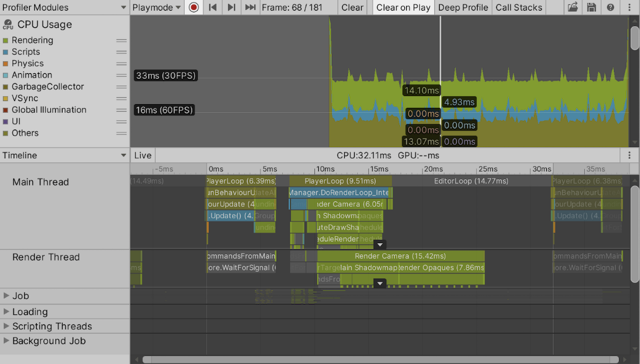
Task: Toggle Global Illumination category visibility
Action: point(6,110)
